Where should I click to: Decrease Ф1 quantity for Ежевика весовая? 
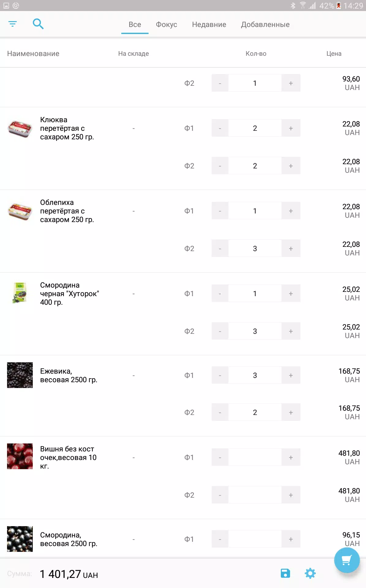[220, 375]
